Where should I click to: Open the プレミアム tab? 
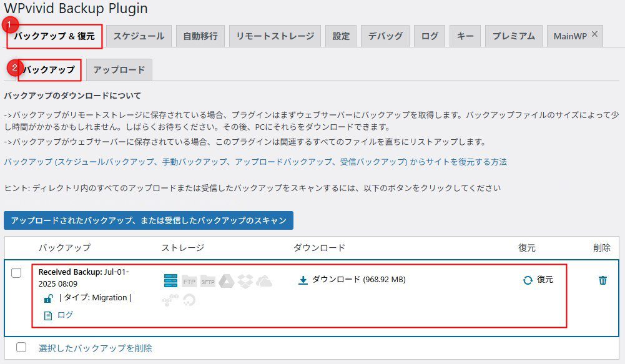tap(514, 36)
